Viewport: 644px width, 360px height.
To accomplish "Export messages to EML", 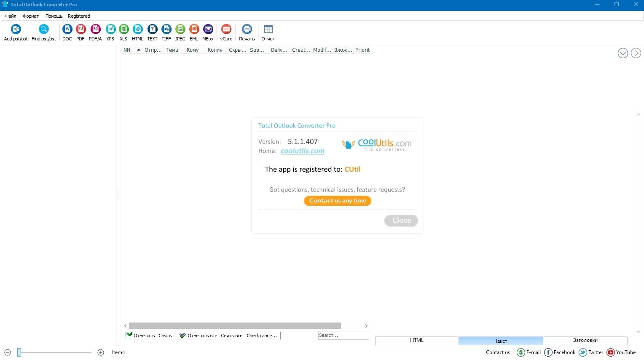I will coord(194,32).
